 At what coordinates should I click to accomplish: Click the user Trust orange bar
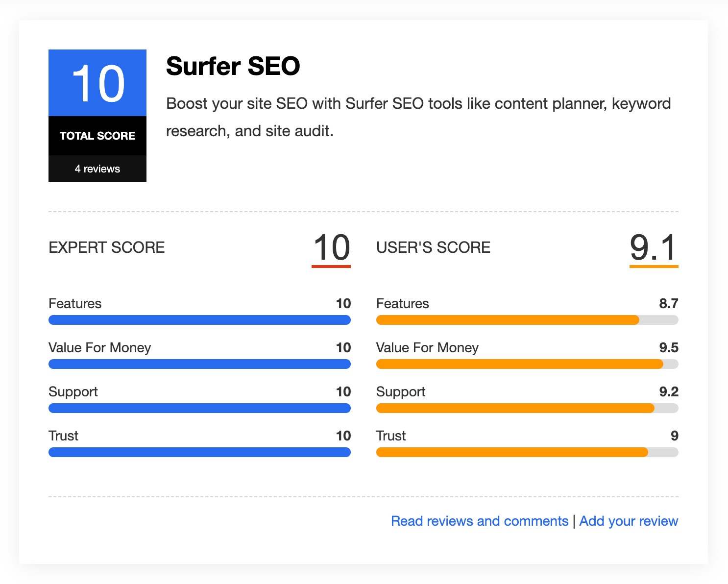click(x=512, y=452)
